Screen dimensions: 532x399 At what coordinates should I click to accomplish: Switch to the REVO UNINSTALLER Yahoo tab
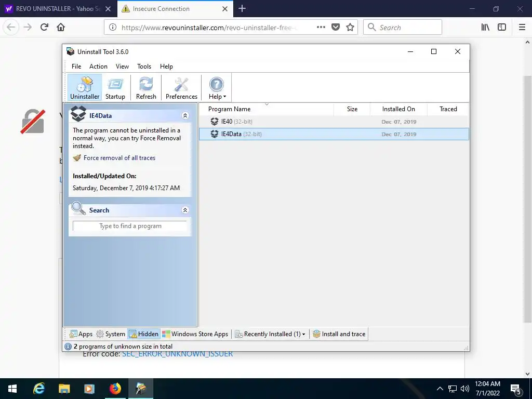[x=58, y=9]
